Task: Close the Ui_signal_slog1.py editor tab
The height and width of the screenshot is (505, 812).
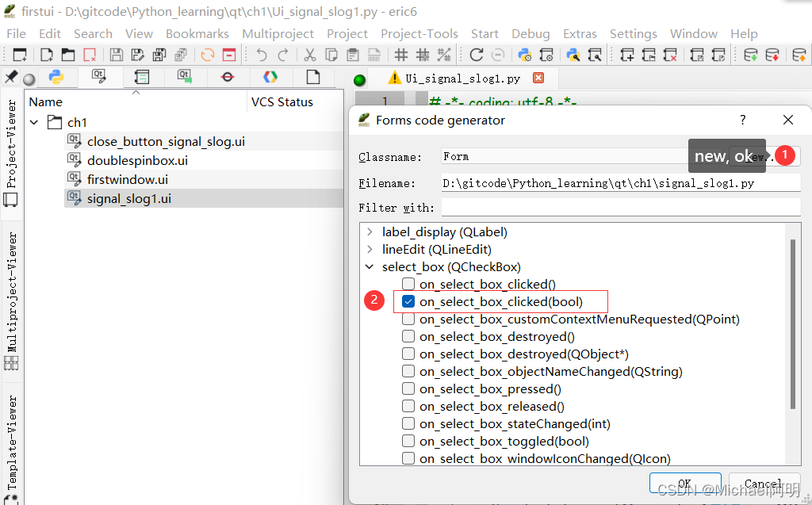Action: pos(538,78)
